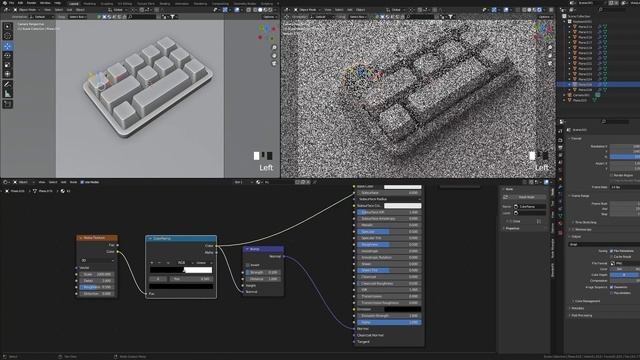Viewport: 640px width, 360px height.
Task: Open Frame Rate dropdown button
Action: tap(624, 187)
